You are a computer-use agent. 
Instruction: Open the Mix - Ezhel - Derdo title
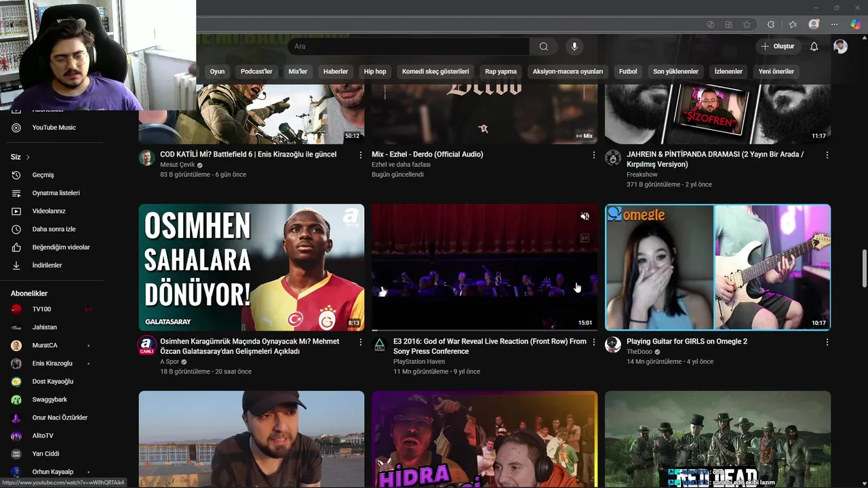(427, 155)
